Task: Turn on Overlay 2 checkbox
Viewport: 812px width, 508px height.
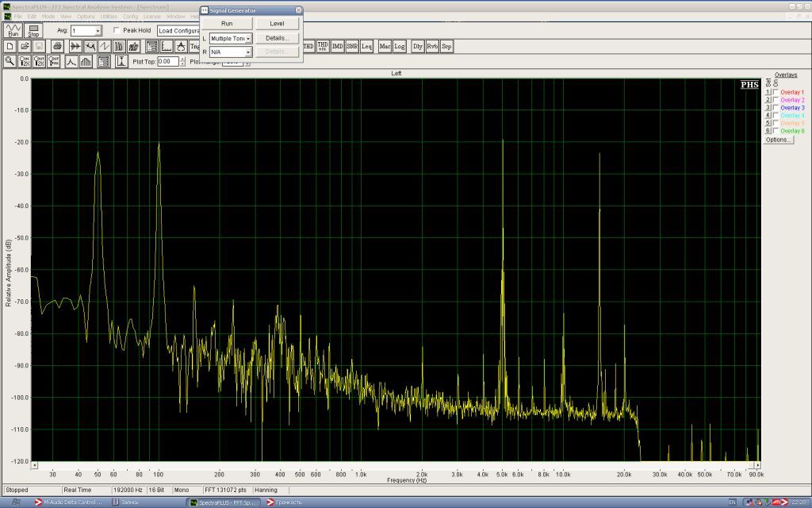Action: 776,100
